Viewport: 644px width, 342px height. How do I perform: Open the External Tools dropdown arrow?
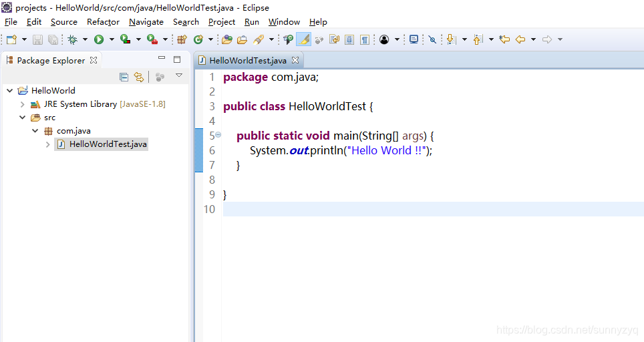[x=165, y=39]
